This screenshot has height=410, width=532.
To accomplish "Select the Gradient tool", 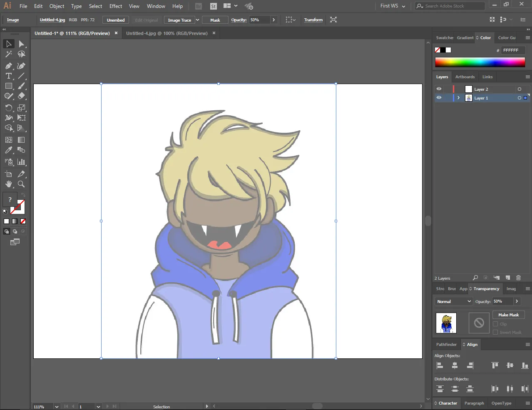I will [22, 140].
